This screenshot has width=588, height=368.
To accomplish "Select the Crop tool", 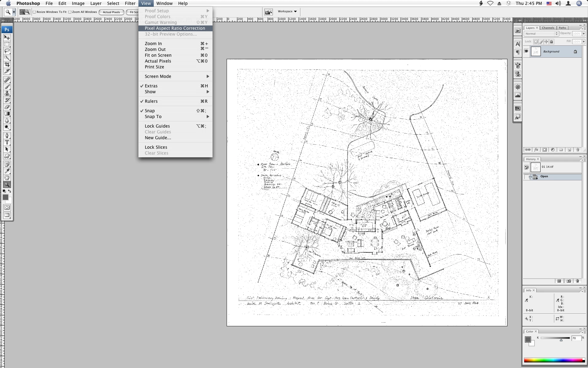I will [x=7, y=64].
